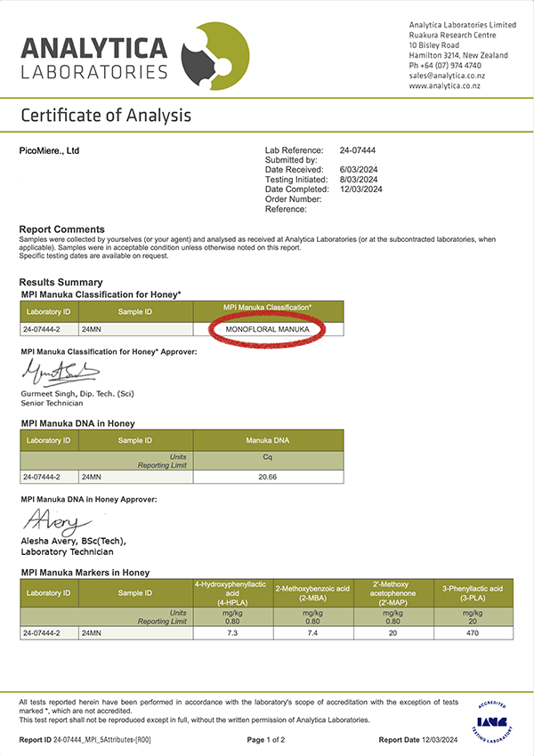Click the sales@analytica.co.nz email address
Screen dimensions: 534x756
coord(447,76)
